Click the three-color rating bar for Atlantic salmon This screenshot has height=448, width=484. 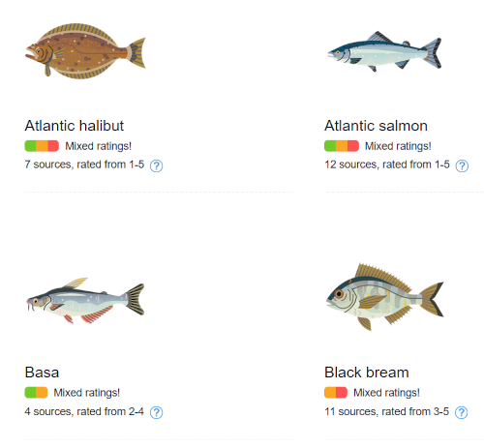pos(342,146)
